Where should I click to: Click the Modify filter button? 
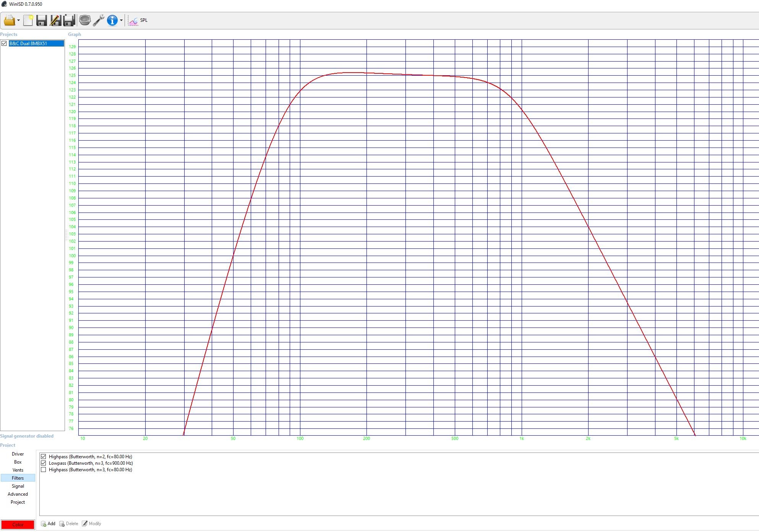[92, 524]
